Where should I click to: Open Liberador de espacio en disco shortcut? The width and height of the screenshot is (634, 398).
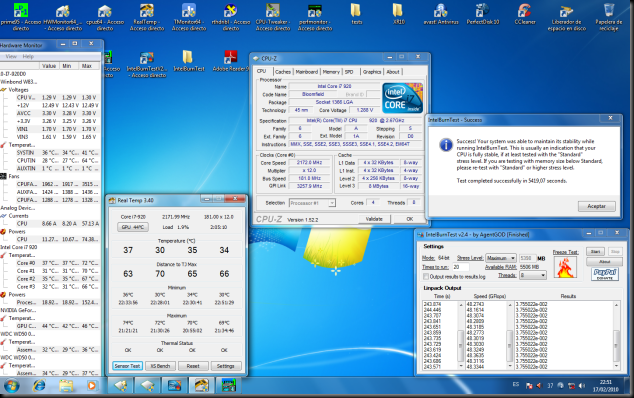[567, 17]
